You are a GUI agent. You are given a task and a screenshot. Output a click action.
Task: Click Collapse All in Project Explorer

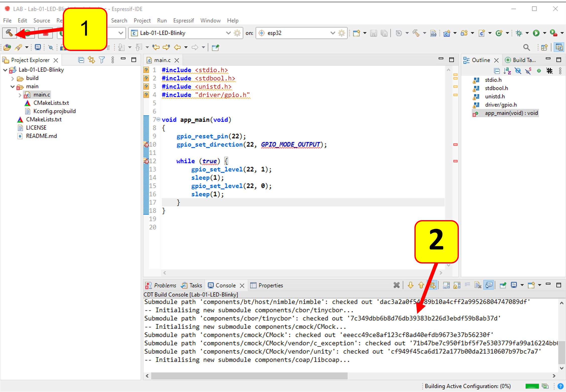pyautogui.click(x=81, y=60)
